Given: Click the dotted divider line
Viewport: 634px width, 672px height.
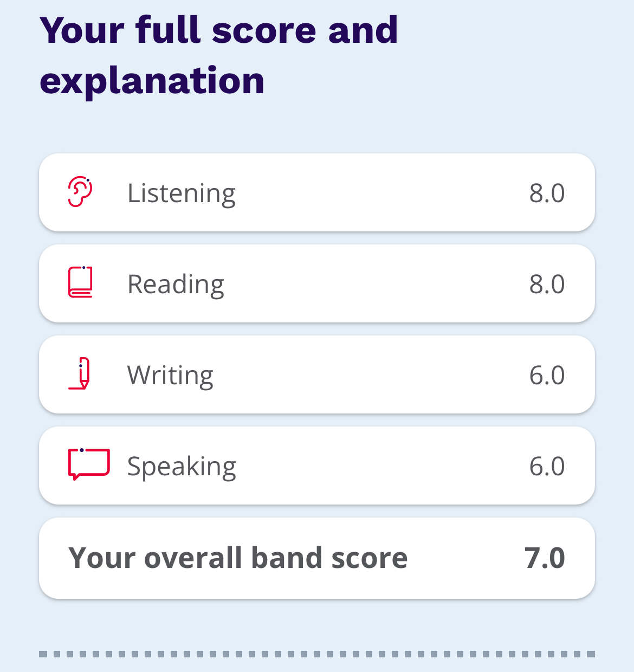Looking at the screenshot, I should 317,654.
